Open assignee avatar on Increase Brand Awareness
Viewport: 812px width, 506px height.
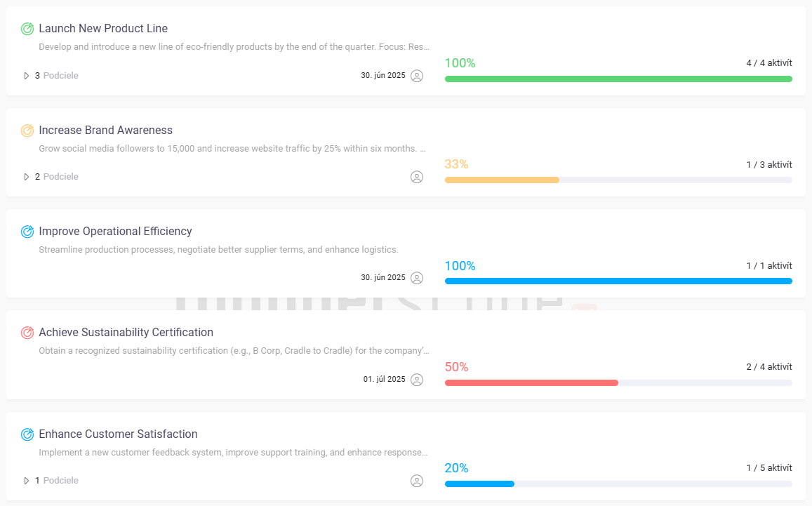pyautogui.click(x=417, y=177)
